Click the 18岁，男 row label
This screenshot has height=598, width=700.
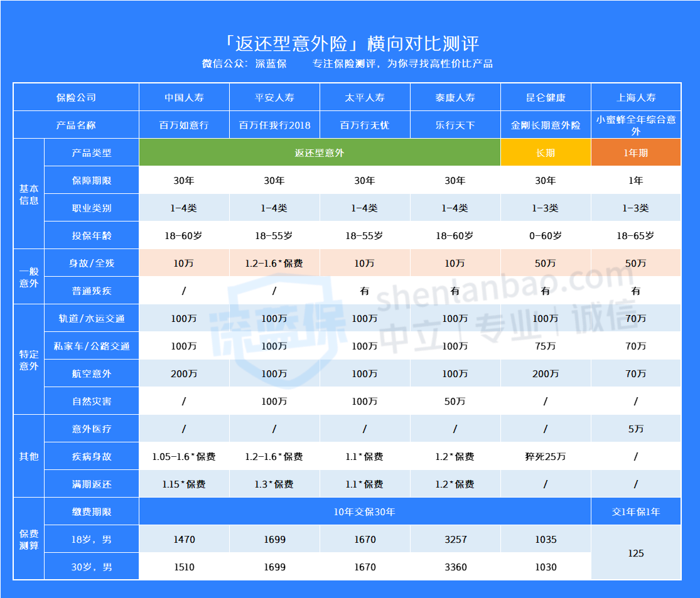pos(92,540)
